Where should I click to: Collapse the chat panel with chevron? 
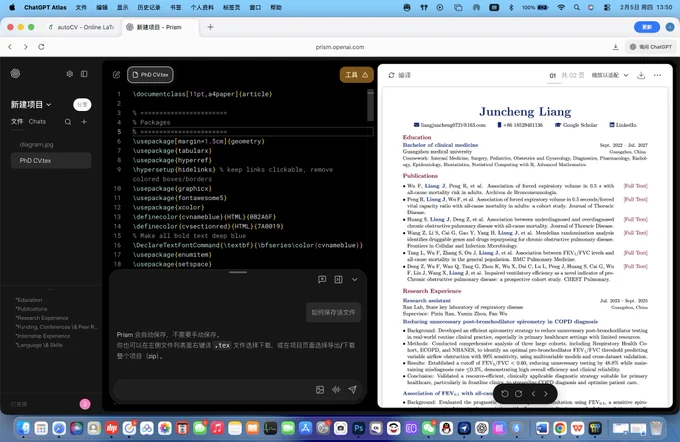355,279
